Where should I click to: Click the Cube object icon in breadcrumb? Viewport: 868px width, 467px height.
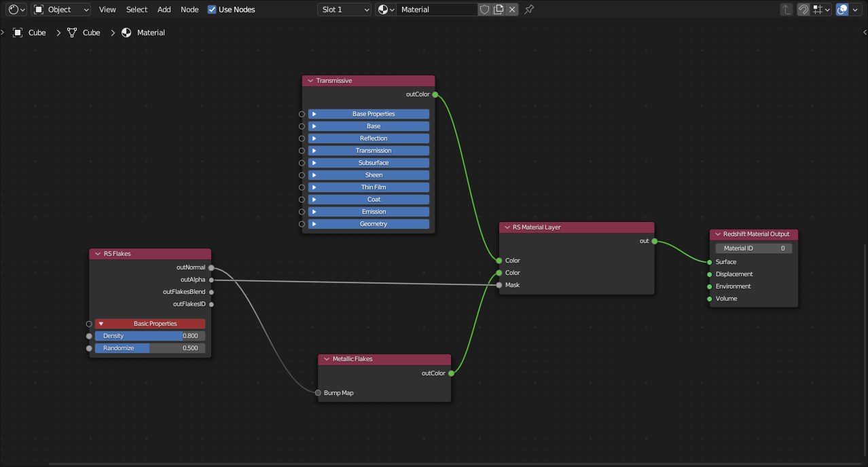pos(18,33)
